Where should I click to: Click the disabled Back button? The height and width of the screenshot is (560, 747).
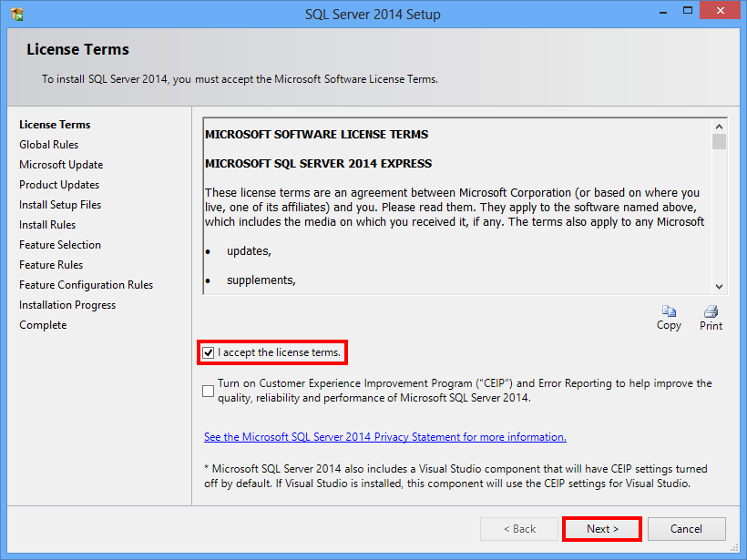pyautogui.click(x=518, y=529)
